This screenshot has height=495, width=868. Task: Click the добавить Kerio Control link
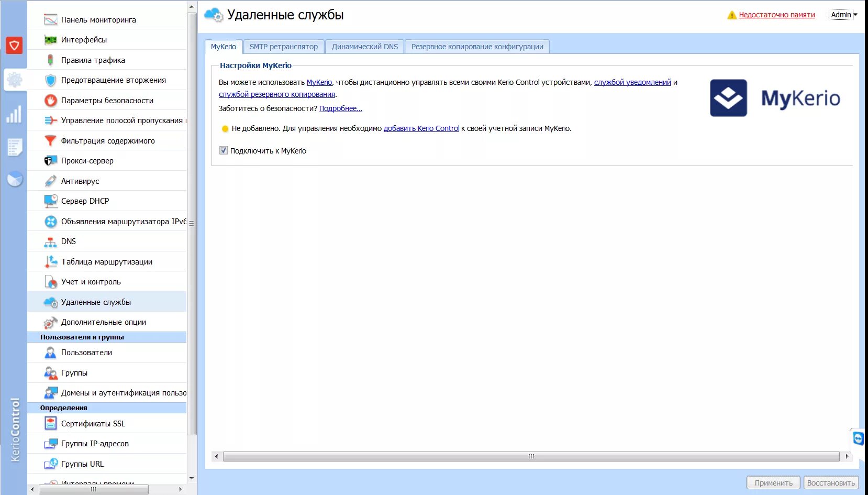pos(421,128)
